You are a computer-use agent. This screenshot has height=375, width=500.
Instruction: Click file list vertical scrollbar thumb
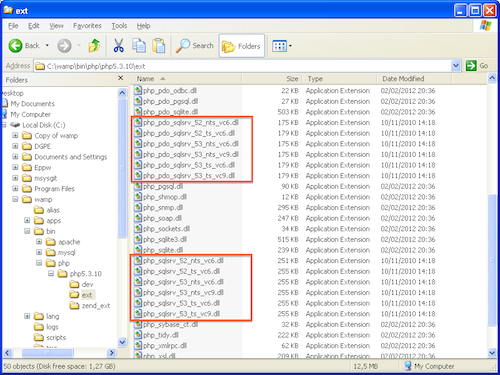click(492, 259)
